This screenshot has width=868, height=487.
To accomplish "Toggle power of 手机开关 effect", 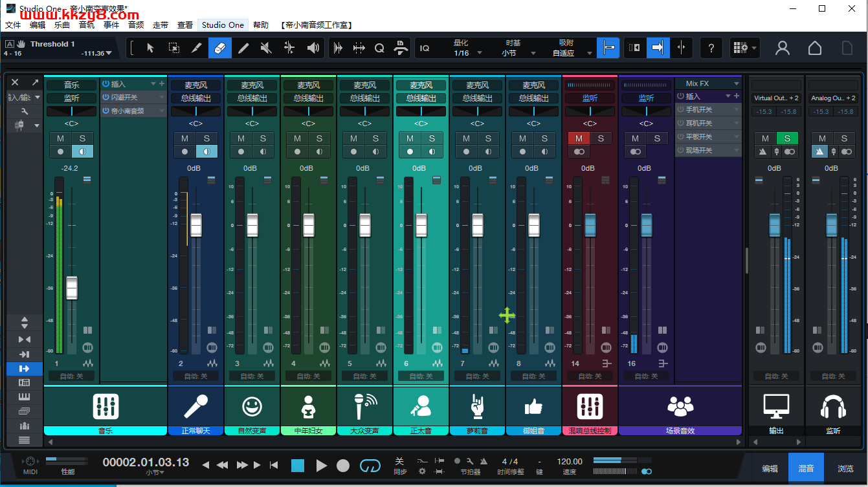I will pos(681,109).
